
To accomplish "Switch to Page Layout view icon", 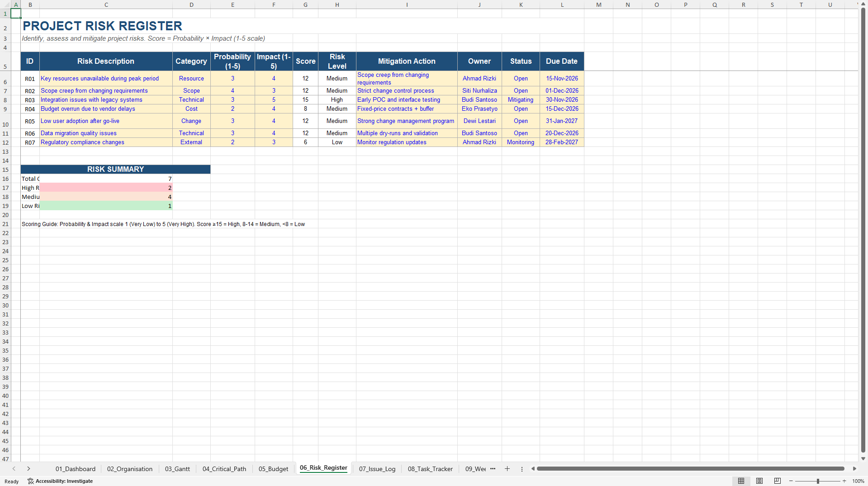I will coord(759,481).
